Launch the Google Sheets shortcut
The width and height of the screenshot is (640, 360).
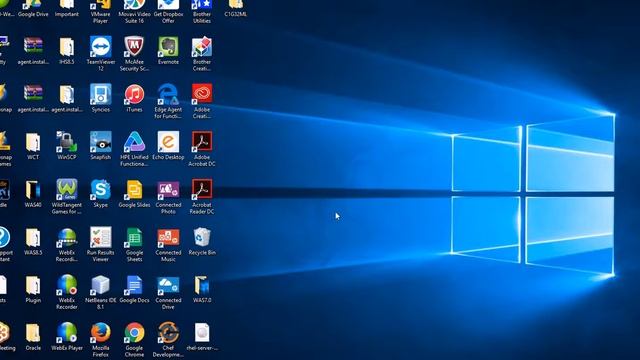pos(134,238)
